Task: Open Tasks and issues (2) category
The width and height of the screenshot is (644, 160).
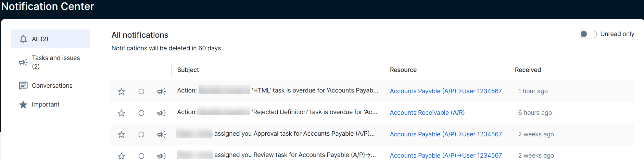Action: [51, 62]
